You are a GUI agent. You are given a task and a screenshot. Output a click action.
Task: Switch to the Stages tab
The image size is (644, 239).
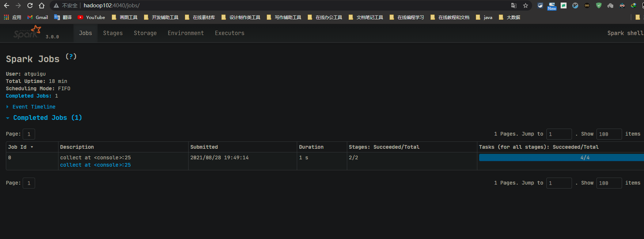(x=113, y=33)
